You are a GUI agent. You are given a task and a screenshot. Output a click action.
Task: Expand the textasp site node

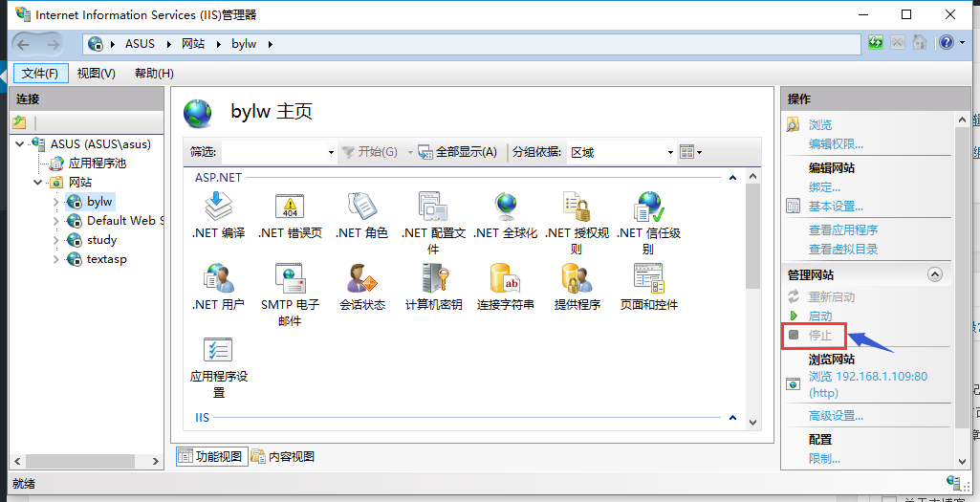[x=55, y=259]
